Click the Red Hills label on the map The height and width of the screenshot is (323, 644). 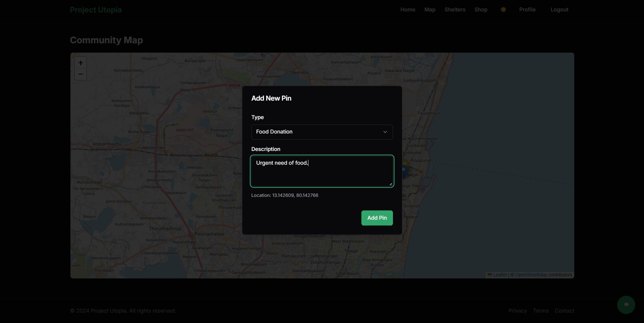pos(300,72)
